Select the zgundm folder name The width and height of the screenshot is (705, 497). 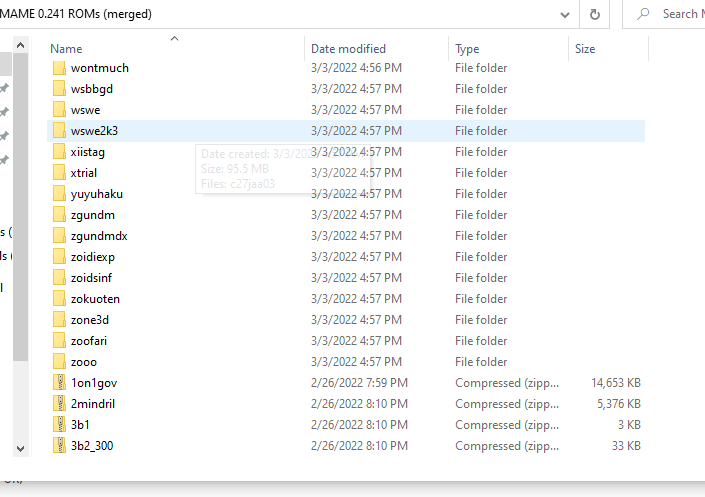coord(93,215)
